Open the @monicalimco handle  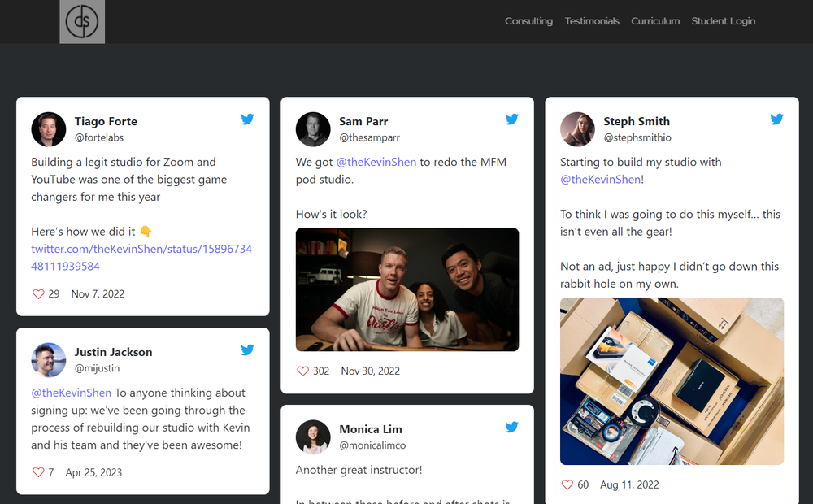coord(372,445)
